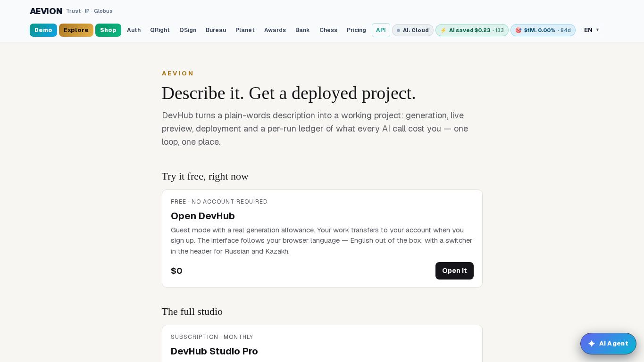Click the sparkle icon on AI Agent button
Image resolution: width=644 pixels, height=362 pixels.
[592, 344]
